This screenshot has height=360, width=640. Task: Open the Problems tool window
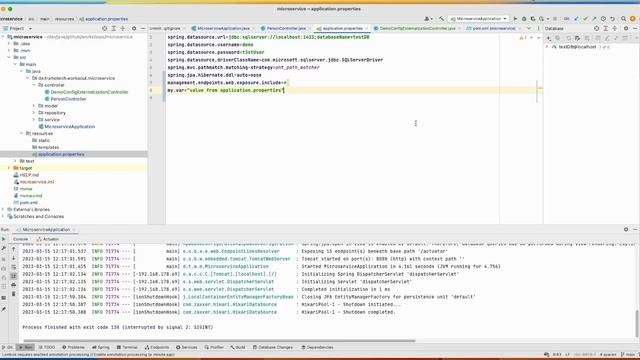[73, 347]
